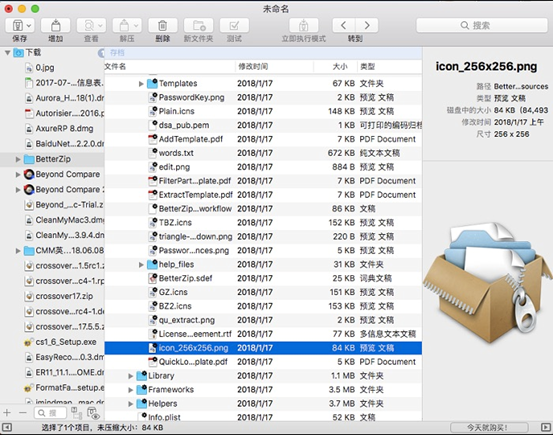Expand the Templates folder

coord(141,84)
